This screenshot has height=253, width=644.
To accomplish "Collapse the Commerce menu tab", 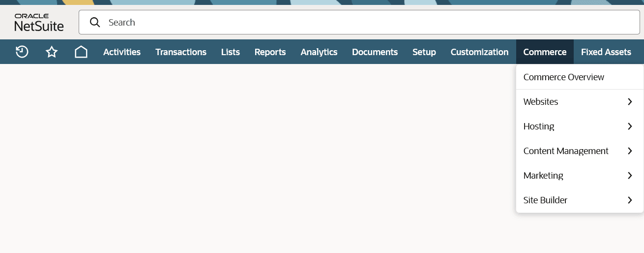I will pos(545,52).
